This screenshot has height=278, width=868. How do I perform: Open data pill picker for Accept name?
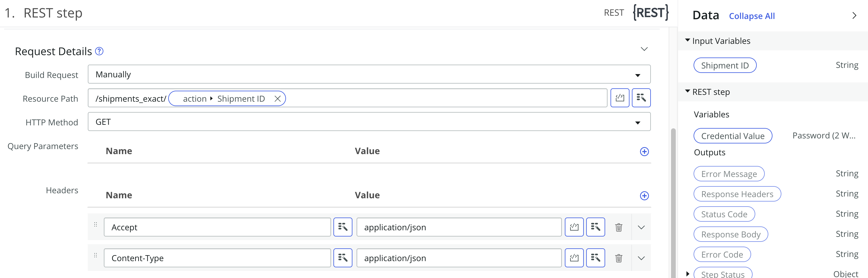click(x=343, y=227)
